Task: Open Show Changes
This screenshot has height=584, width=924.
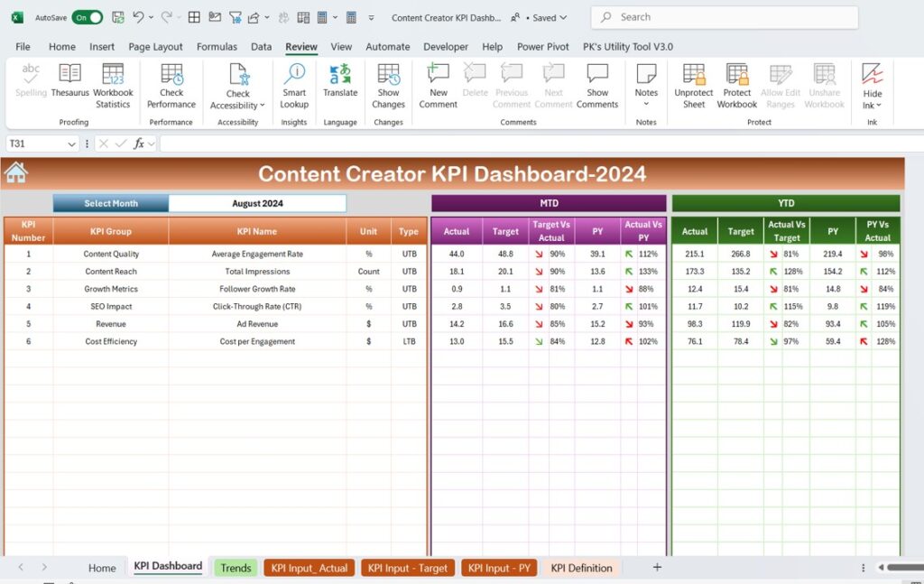Action: click(x=388, y=86)
